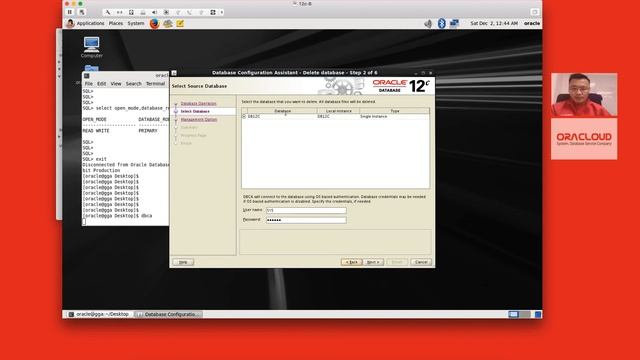
Task: Go to Database Operation step
Action: [198, 103]
